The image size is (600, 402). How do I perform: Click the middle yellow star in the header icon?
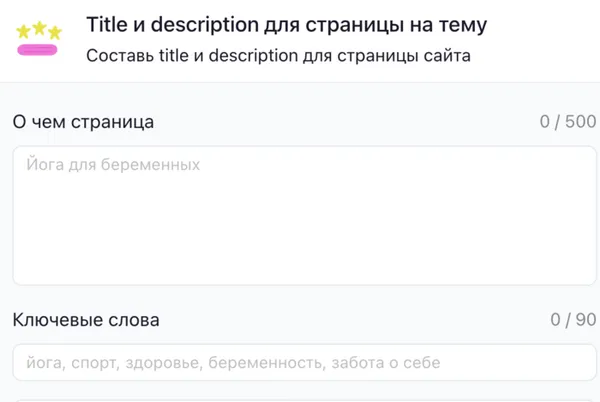[x=39, y=26]
